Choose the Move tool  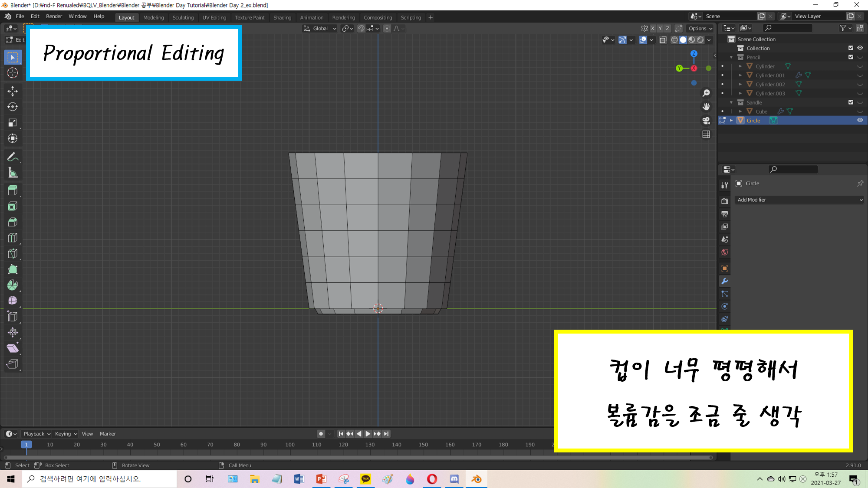[13, 91]
